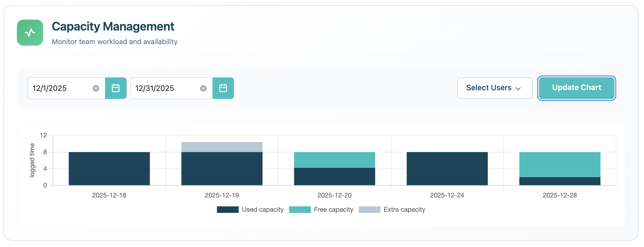
Task: Expand the Select Users dropdown
Action: coord(495,88)
